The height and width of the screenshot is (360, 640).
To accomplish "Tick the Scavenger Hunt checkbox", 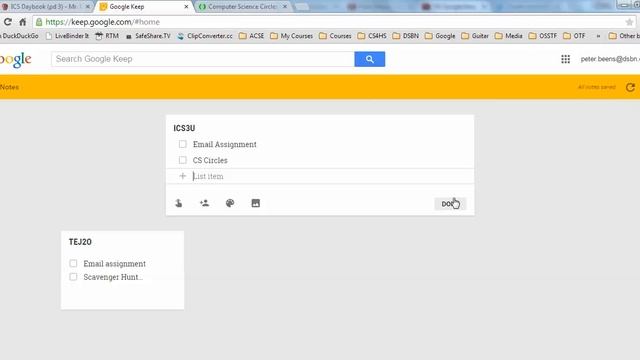I will [x=73, y=277].
